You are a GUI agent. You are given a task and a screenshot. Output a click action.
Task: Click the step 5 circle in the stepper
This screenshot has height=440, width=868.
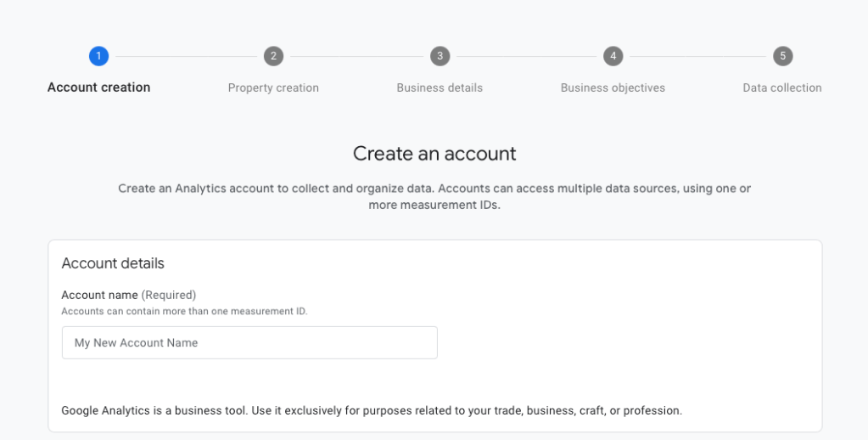click(783, 56)
